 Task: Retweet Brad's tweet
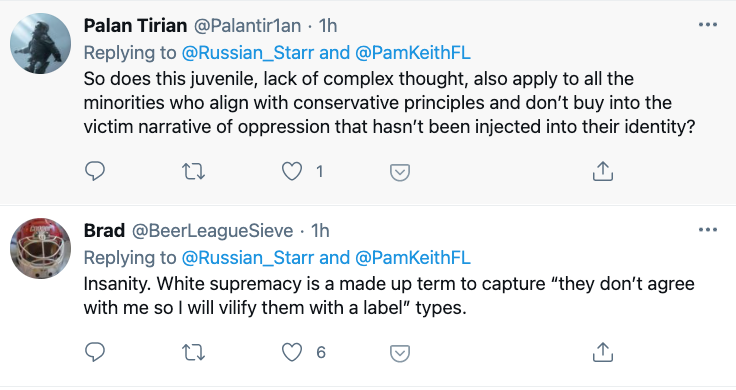pyautogui.click(x=193, y=352)
